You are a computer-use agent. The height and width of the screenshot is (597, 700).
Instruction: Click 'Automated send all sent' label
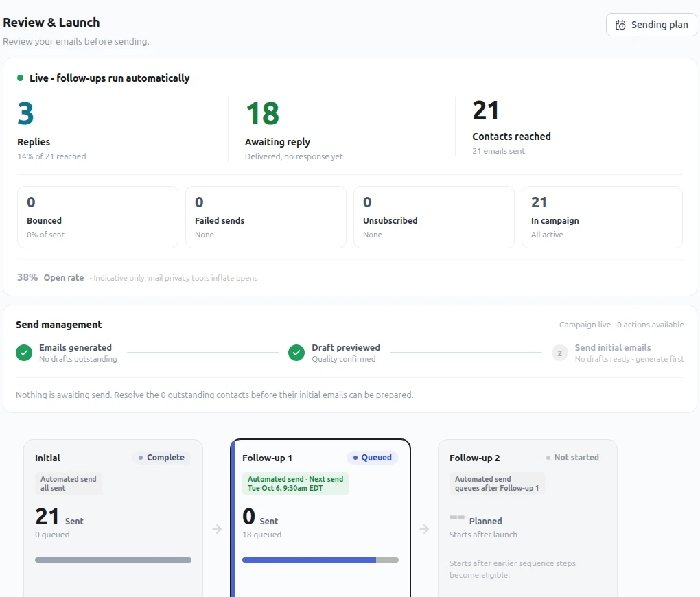(69, 483)
